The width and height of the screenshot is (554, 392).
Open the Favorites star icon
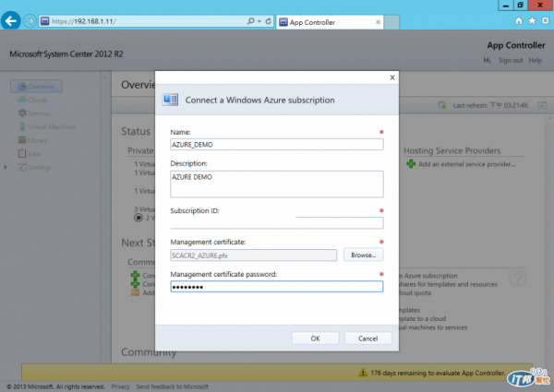click(x=532, y=21)
